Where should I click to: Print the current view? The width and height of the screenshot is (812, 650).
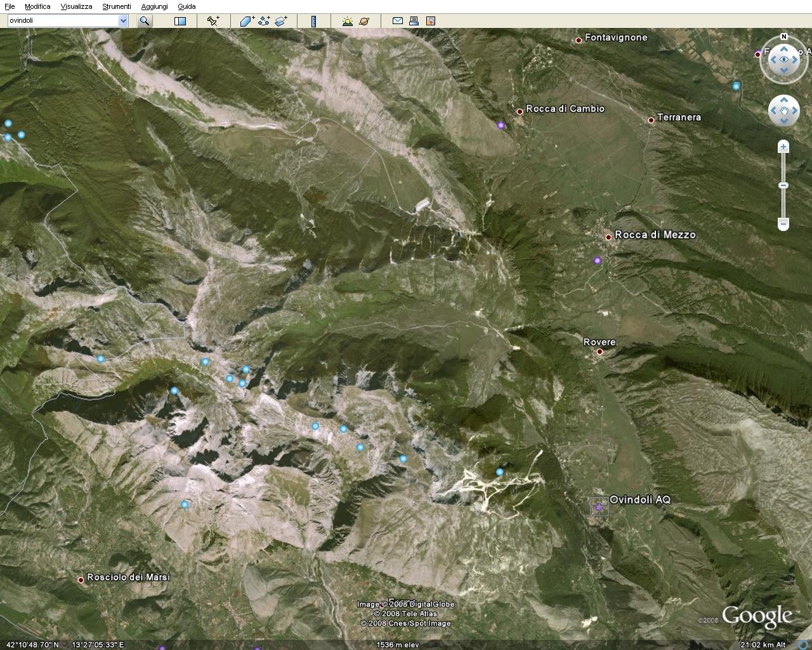coord(414,21)
